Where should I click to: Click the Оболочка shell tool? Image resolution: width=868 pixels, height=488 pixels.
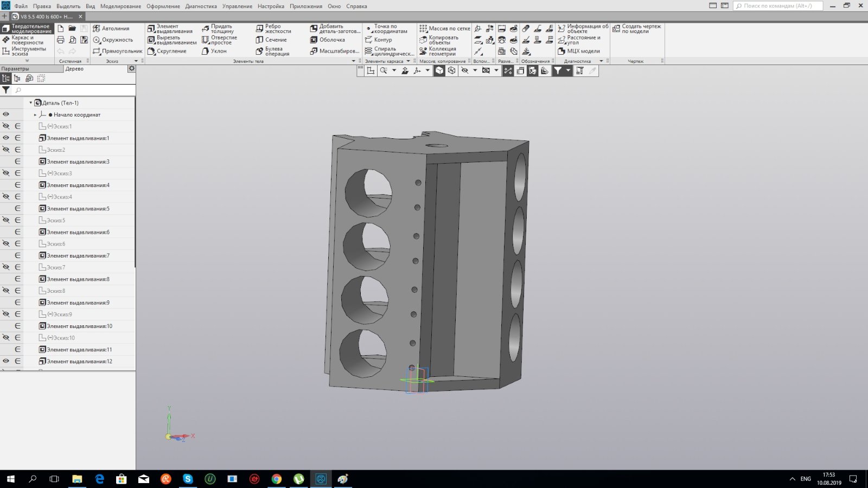pyautogui.click(x=328, y=40)
